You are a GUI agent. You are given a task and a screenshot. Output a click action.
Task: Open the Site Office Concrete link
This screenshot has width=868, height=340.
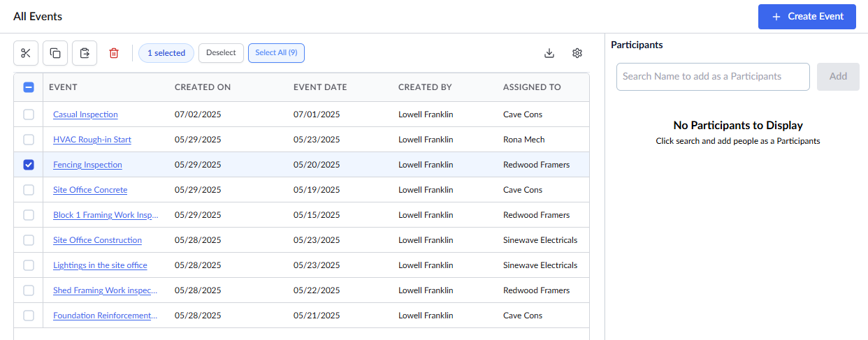coord(90,190)
